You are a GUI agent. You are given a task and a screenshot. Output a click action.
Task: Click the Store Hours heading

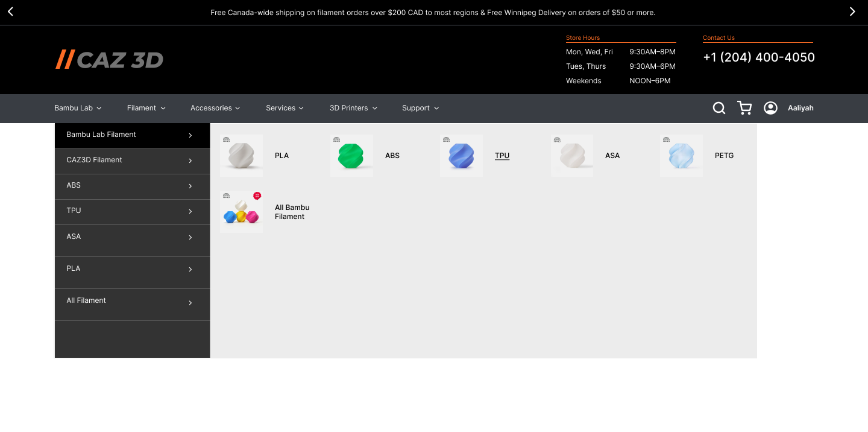click(x=583, y=37)
